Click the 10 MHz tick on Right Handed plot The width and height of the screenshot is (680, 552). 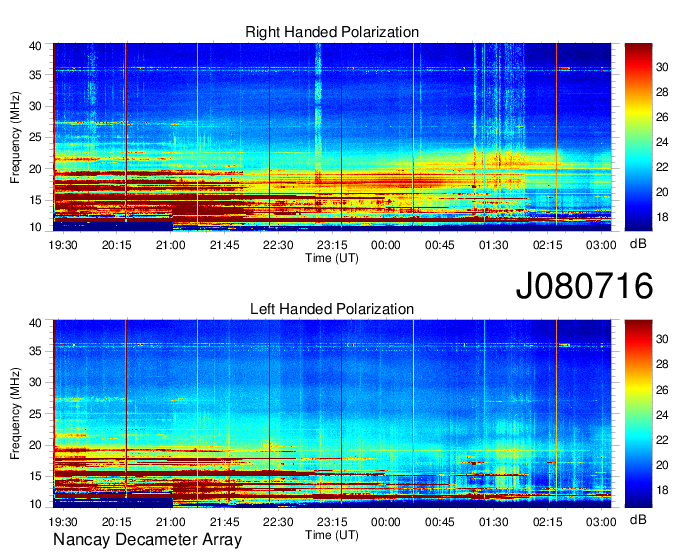[35, 227]
